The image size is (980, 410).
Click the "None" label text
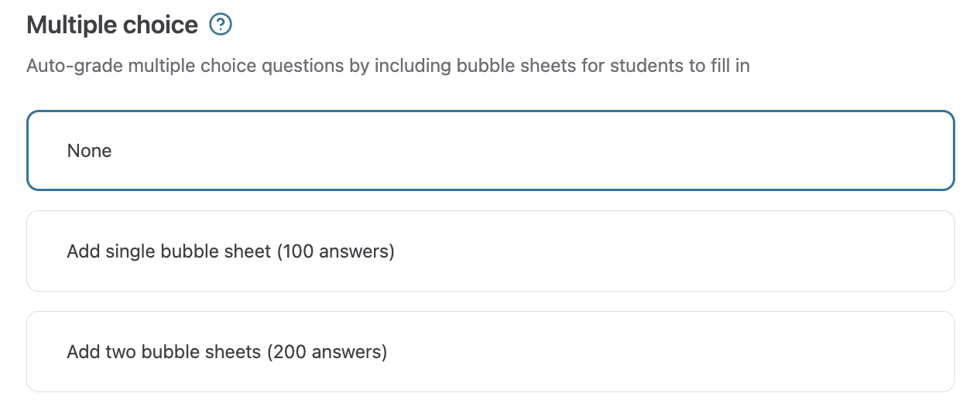pos(89,151)
